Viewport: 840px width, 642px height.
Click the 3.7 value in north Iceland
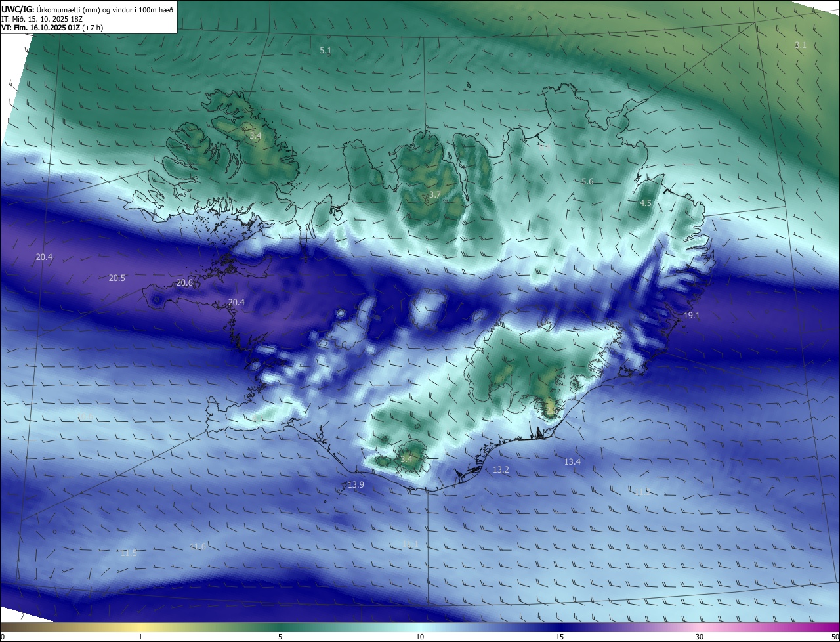(434, 195)
